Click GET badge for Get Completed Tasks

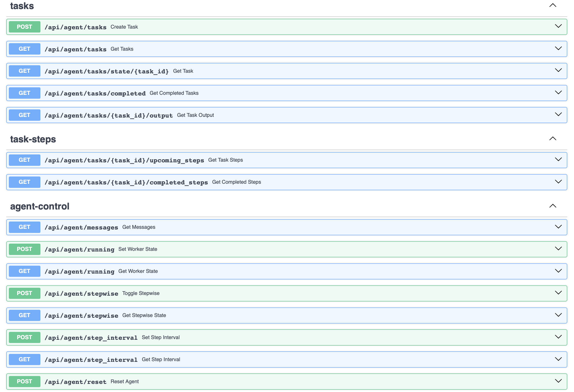24,93
